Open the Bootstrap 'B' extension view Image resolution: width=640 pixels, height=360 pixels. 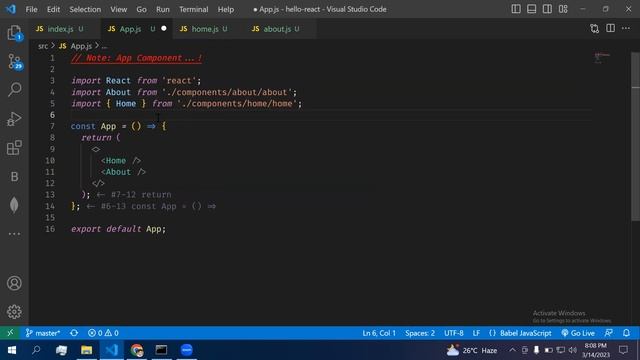click(x=14, y=176)
